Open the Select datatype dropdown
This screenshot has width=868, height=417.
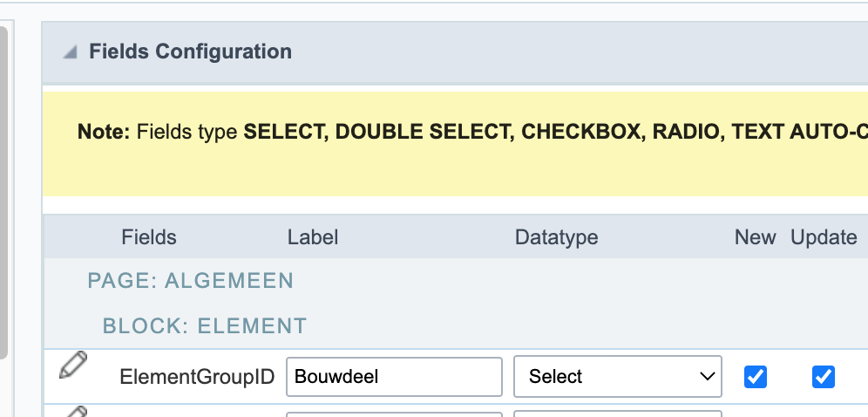[x=618, y=377]
